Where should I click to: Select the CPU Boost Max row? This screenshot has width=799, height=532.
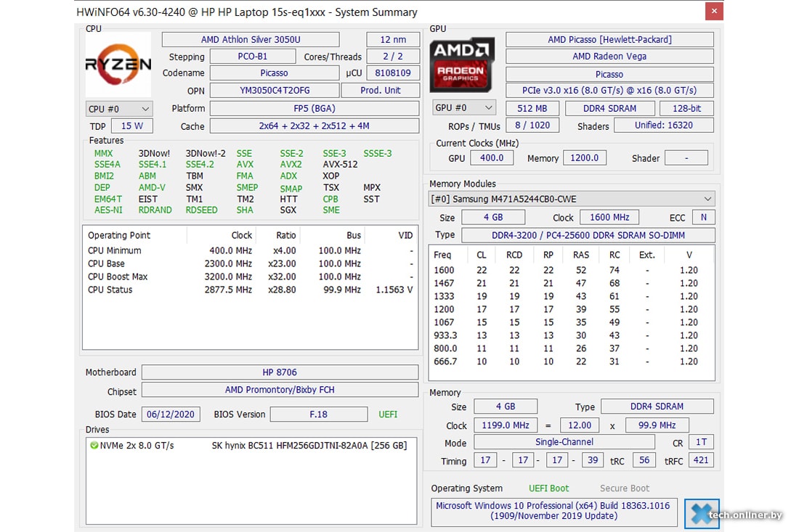(x=248, y=277)
